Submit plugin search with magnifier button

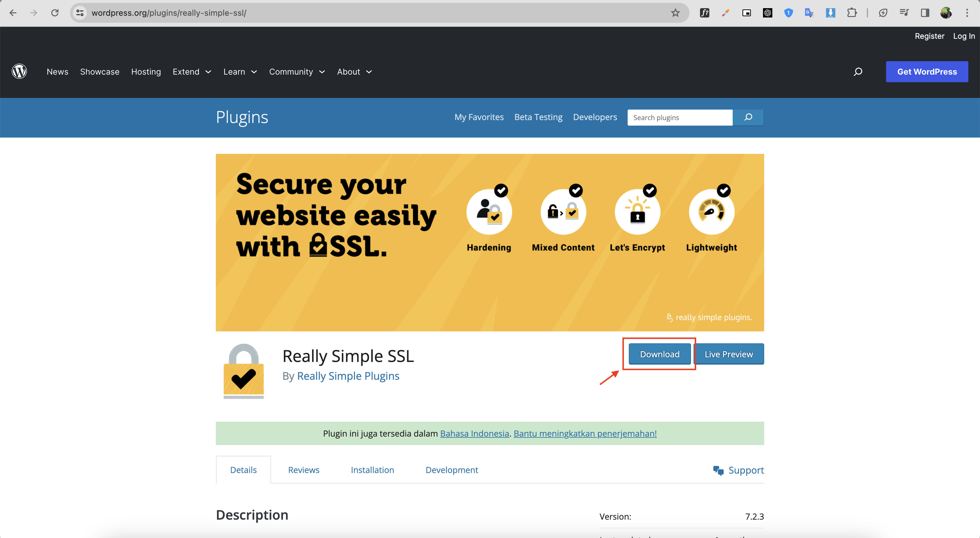(x=748, y=117)
